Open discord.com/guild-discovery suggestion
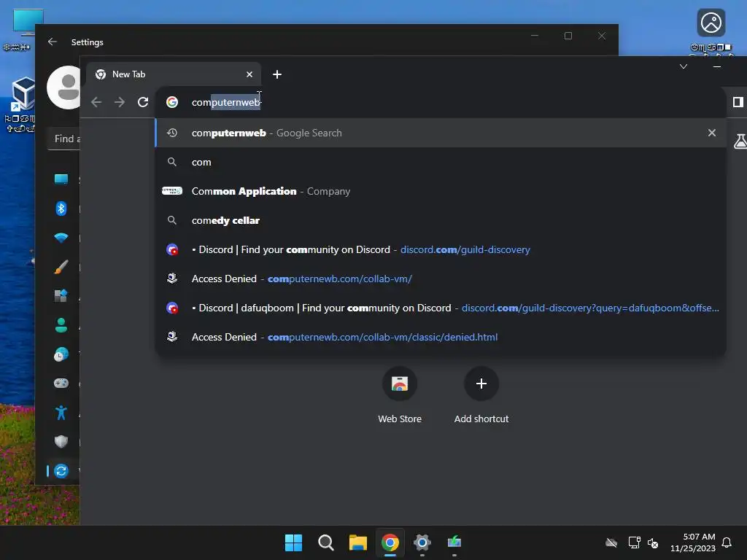747x560 pixels. click(x=441, y=249)
